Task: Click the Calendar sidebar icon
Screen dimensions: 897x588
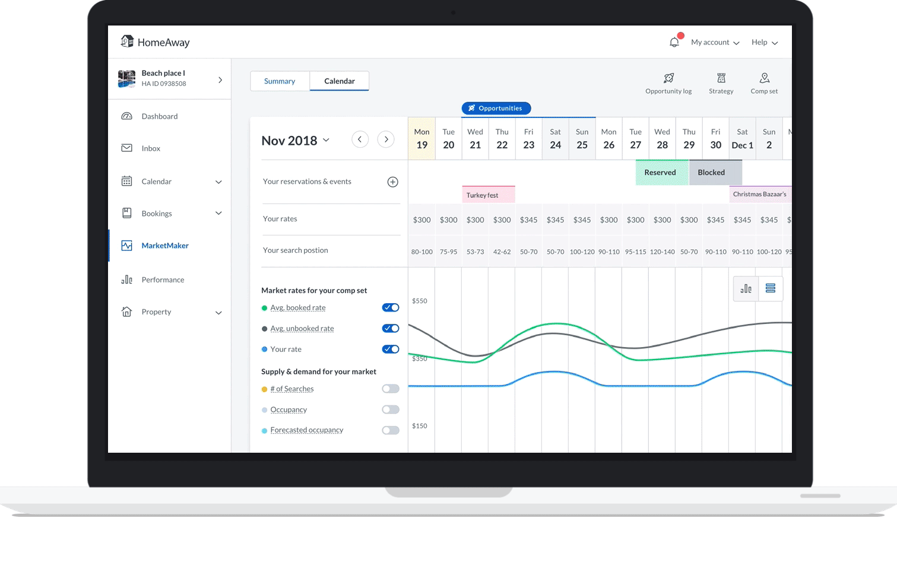Action: coord(126,181)
